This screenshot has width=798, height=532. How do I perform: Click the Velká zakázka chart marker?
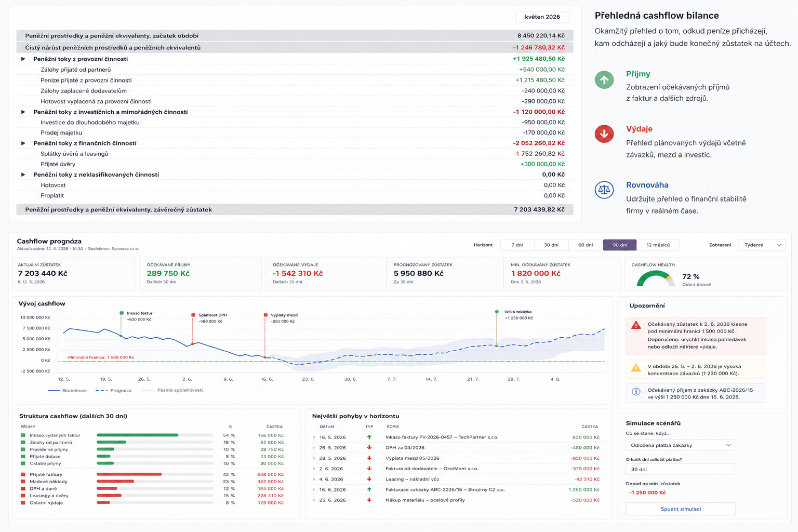coord(497,312)
